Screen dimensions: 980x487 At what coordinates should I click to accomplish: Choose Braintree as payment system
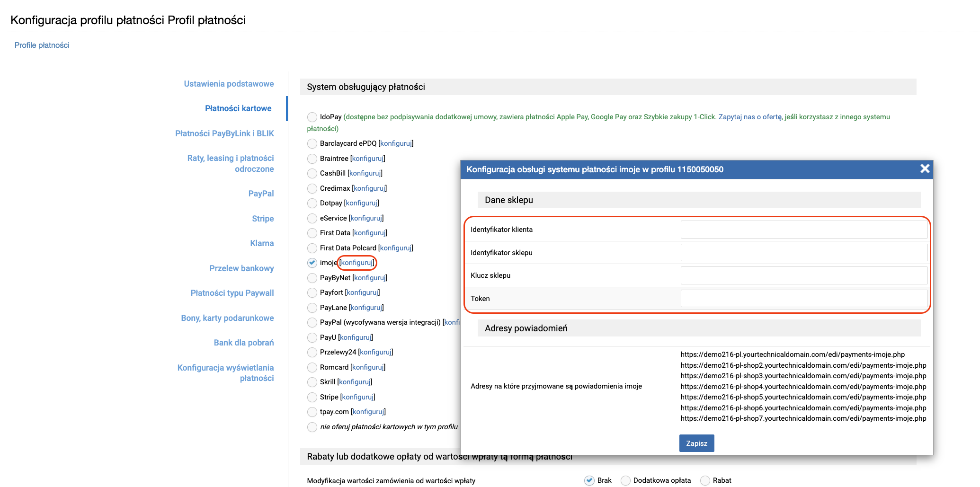[x=312, y=159]
